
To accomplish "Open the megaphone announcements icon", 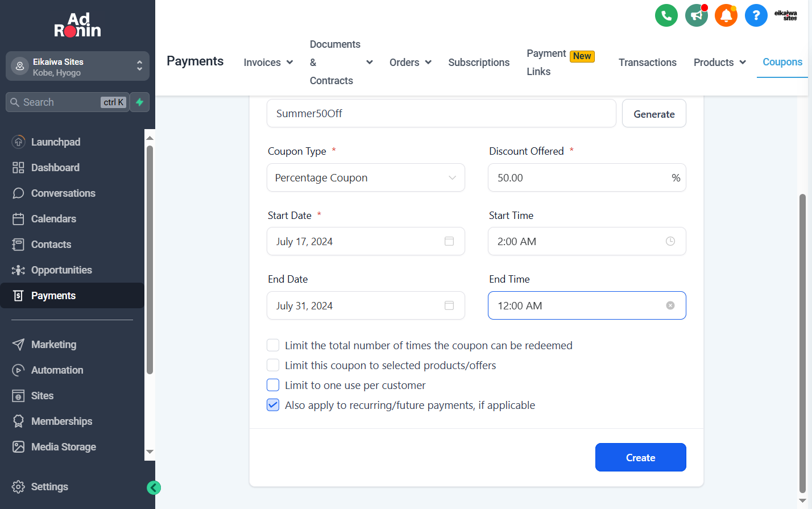I will 696,15.
